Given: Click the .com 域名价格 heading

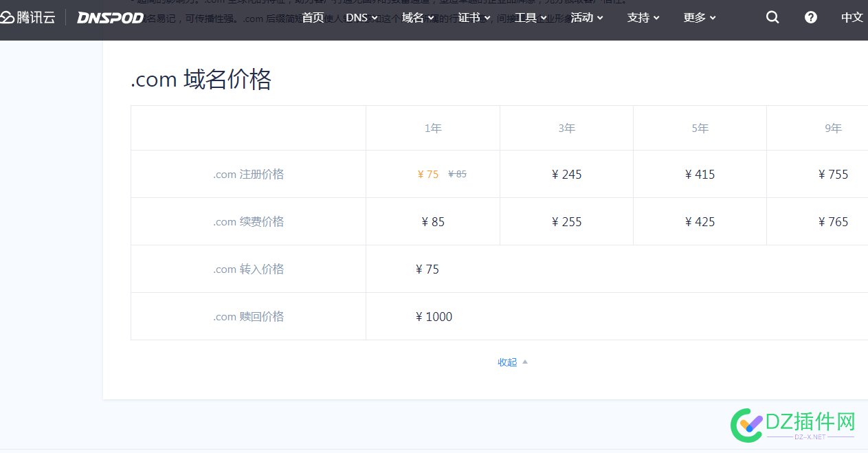Looking at the screenshot, I should (201, 80).
